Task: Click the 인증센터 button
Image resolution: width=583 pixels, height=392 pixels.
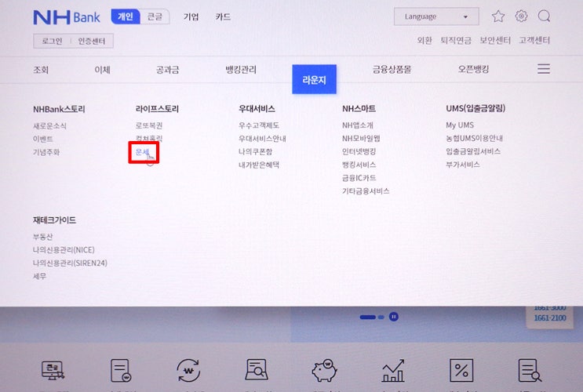Action: point(92,41)
